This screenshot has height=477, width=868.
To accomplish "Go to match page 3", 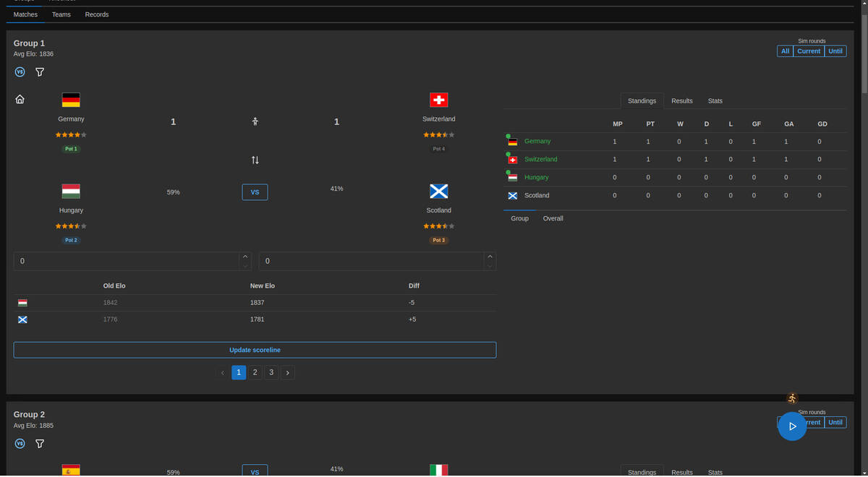I will [x=271, y=373].
